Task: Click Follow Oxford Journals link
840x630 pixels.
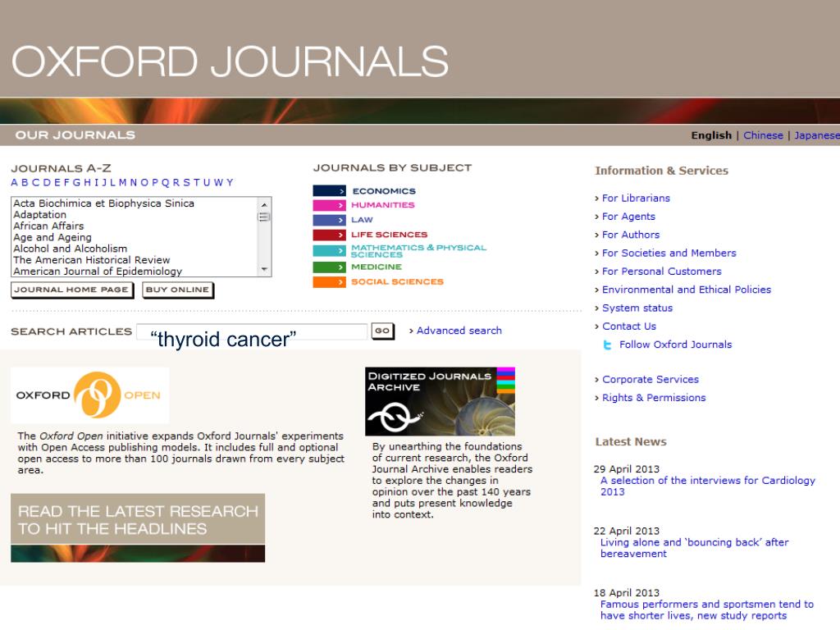Action: [676, 345]
